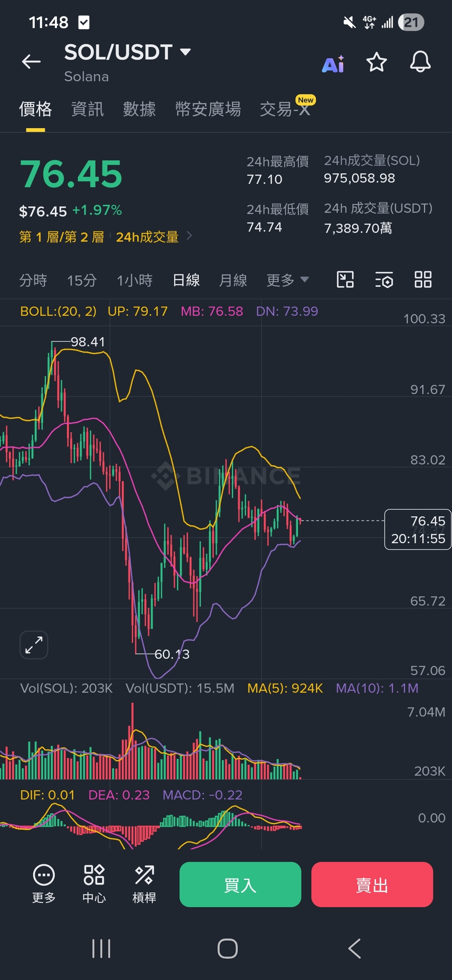Switch to the 價格 tab
Image resolution: width=452 pixels, height=980 pixels.
pyautogui.click(x=36, y=109)
